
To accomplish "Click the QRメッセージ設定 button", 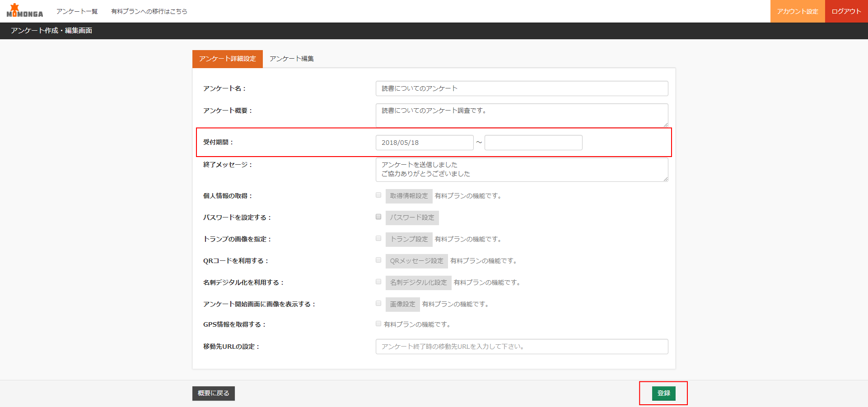I will (x=416, y=261).
